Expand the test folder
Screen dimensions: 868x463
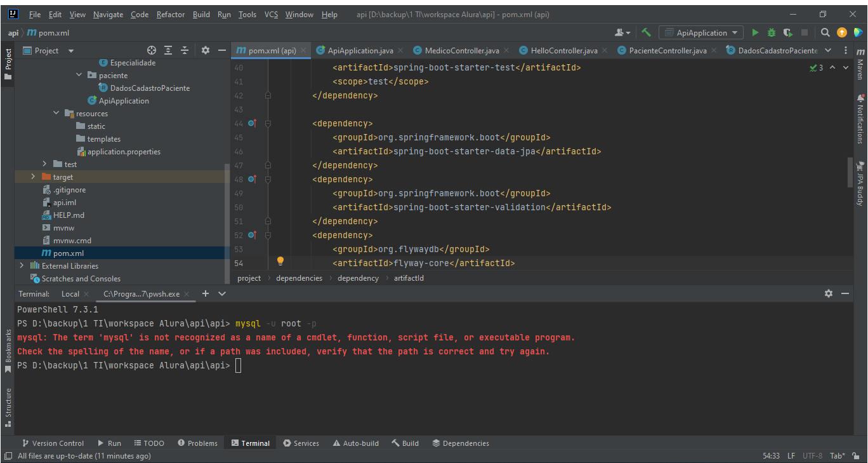click(x=44, y=164)
